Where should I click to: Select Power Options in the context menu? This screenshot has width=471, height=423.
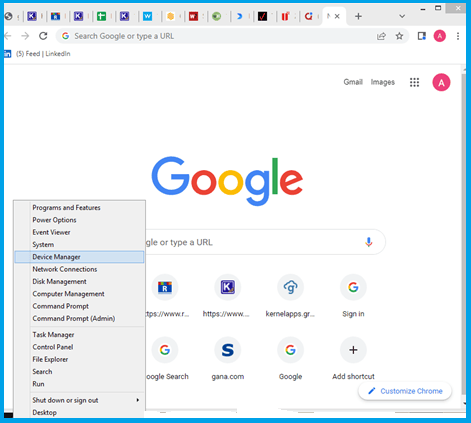coord(79,220)
